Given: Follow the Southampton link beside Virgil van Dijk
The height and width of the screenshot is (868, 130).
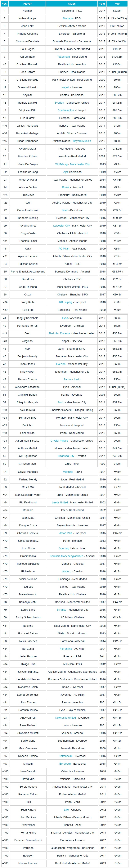Looking at the screenshot, I should (x=66, y=110).
